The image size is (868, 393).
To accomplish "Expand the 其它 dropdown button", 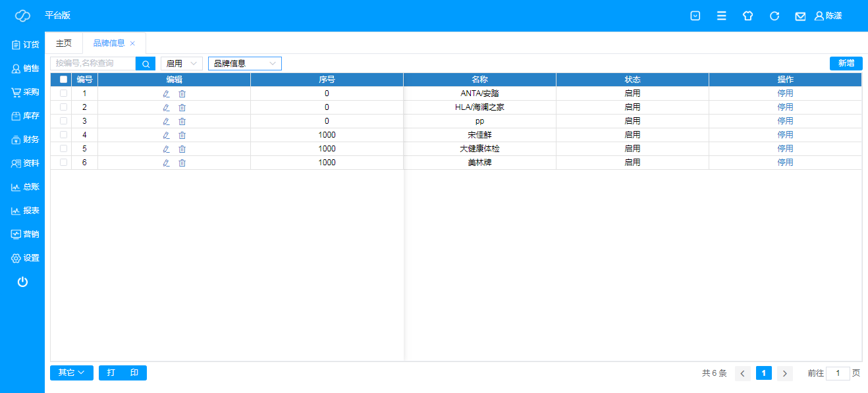I will pyautogui.click(x=72, y=373).
